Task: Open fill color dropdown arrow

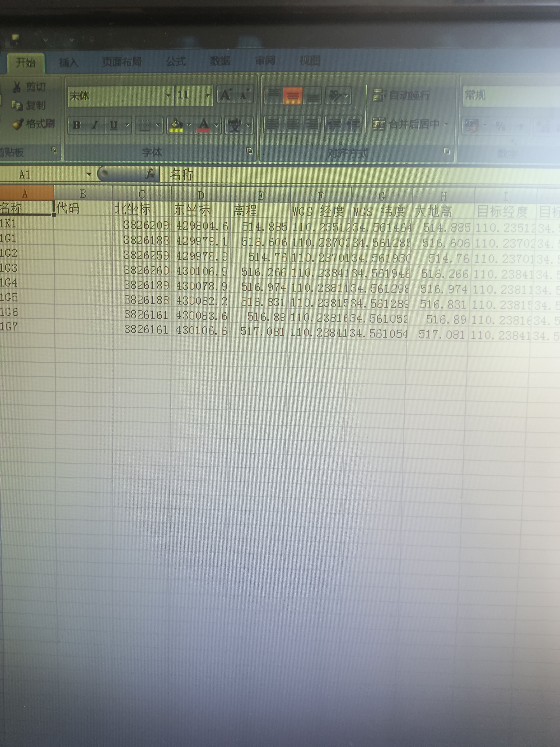Action: point(189,126)
